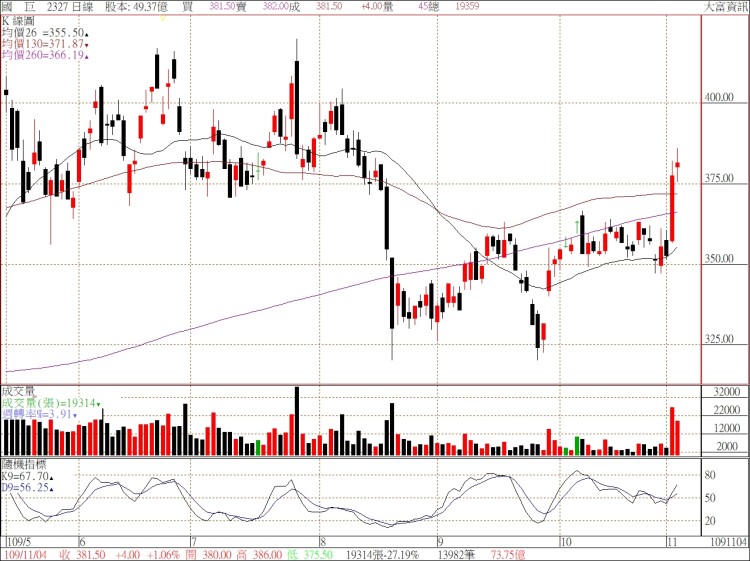Click the yellow marker below the title bar
Image resolution: width=750 pixels, height=561 pixels.
[164, 18]
